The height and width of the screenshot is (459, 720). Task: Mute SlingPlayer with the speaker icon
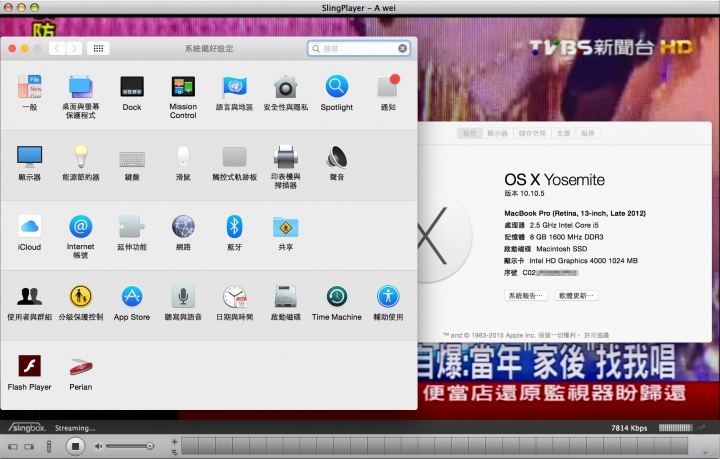tap(98, 446)
